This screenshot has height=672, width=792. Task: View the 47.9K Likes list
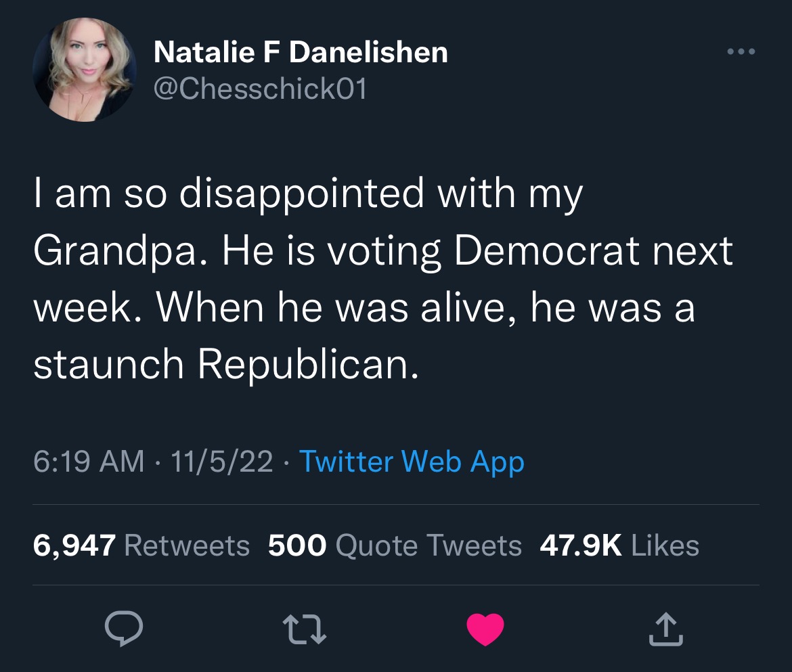[x=619, y=545]
